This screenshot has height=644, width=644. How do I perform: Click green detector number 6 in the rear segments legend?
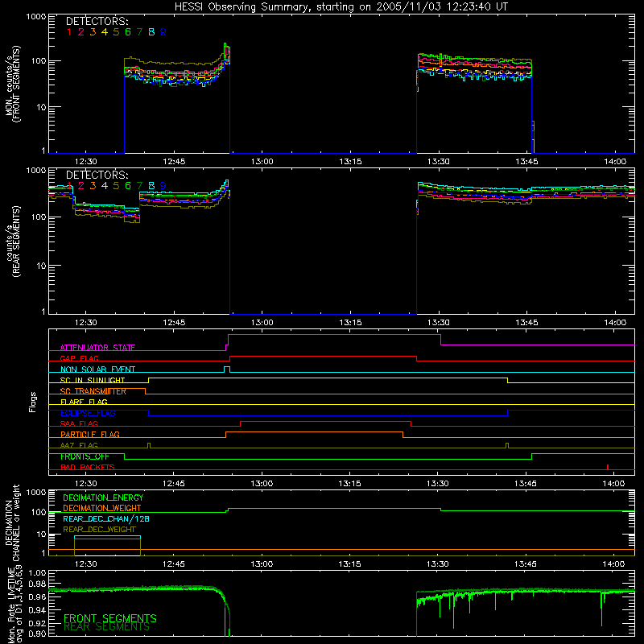tap(128, 186)
